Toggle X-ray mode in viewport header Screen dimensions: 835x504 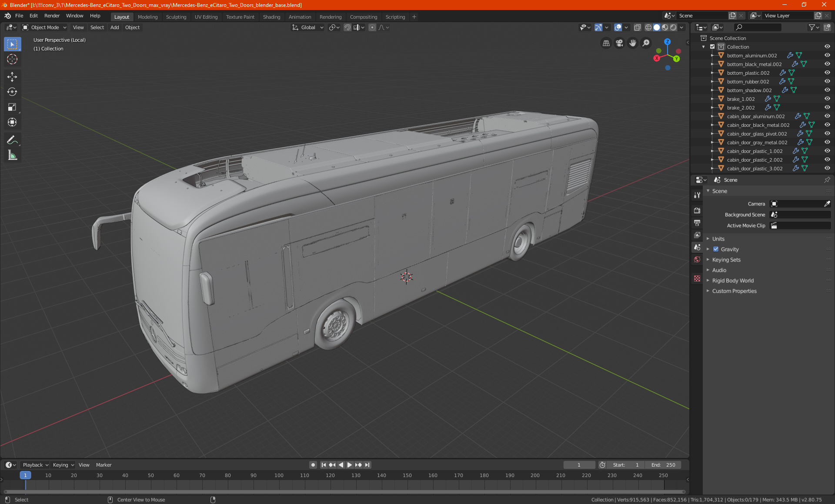pyautogui.click(x=638, y=27)
